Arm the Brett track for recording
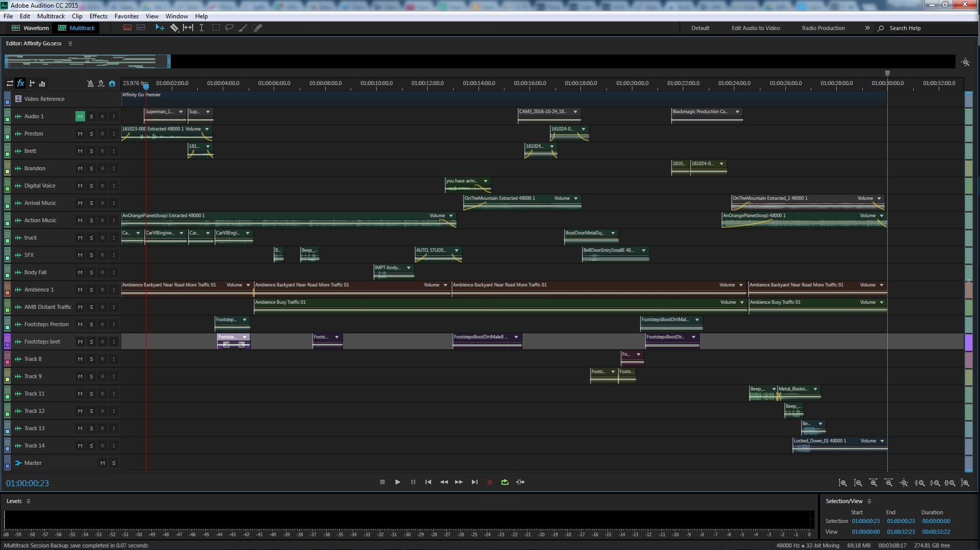 pyautogui.click(x=102, y=151)
